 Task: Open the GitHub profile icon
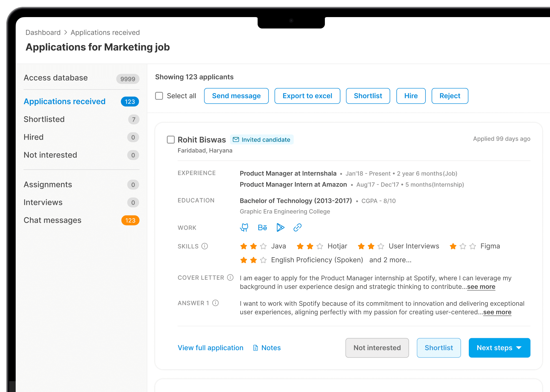tap(244, 228)
